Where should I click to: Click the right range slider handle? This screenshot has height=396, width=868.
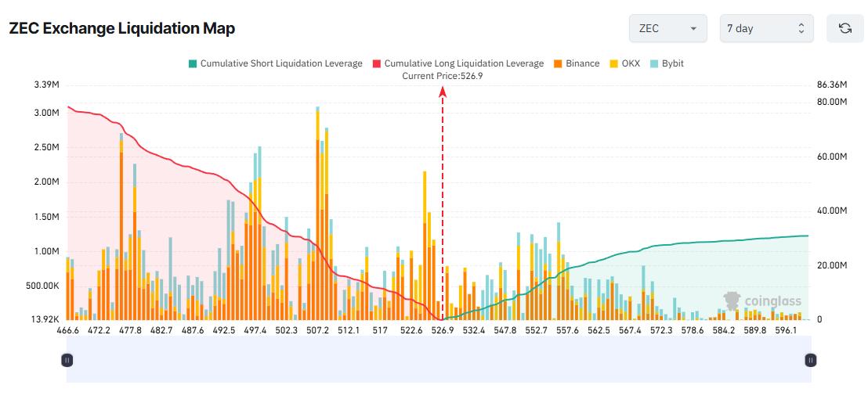(x=811, y=360)
